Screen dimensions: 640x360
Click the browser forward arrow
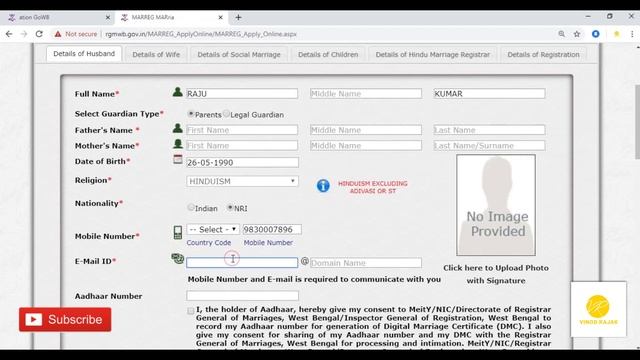(24, 34)
